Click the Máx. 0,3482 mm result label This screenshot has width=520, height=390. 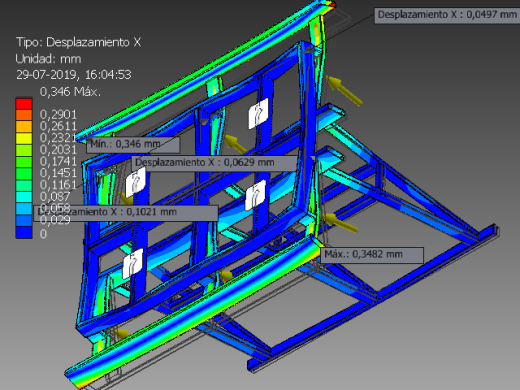coord(372,255)
